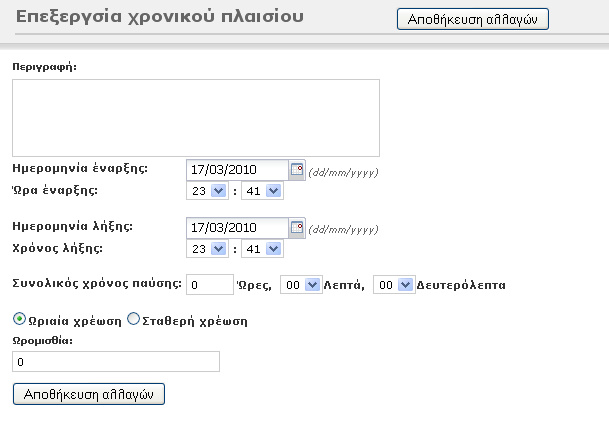
Task: Click the top Αποθήκευση αλλαγών button
Action: point(472,19)
